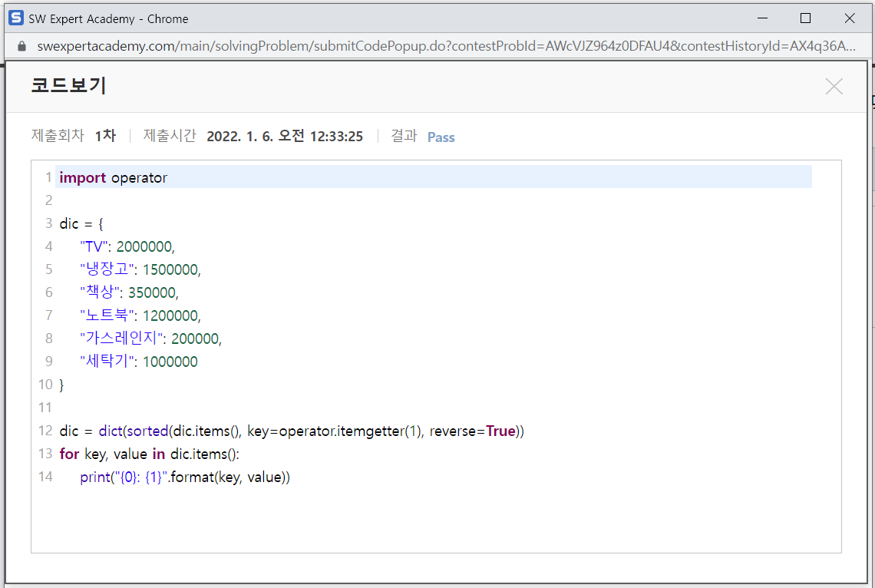Click the 제출시간 label
This screenshot has width=875, height=588.
click(x=170, y=136)
